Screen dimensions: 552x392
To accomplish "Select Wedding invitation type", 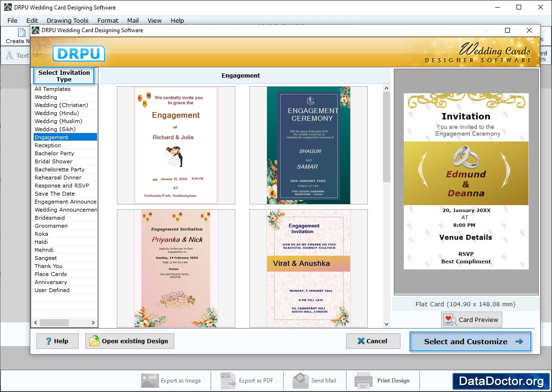I will pos(65,97).
